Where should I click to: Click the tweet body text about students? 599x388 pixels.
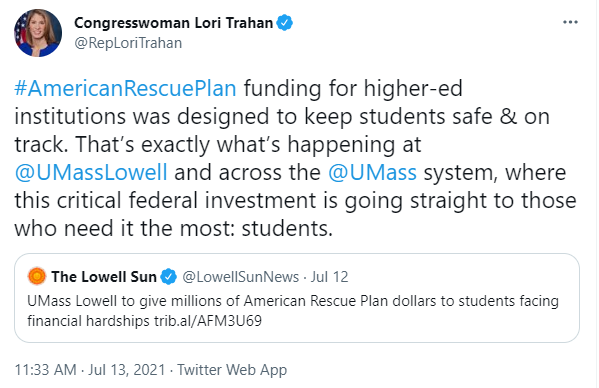[295, 158]
